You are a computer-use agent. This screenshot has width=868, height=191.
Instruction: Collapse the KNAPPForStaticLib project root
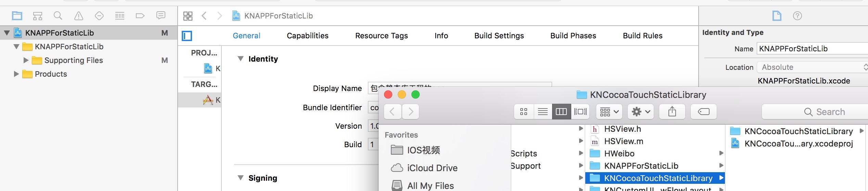pos(7,33)
